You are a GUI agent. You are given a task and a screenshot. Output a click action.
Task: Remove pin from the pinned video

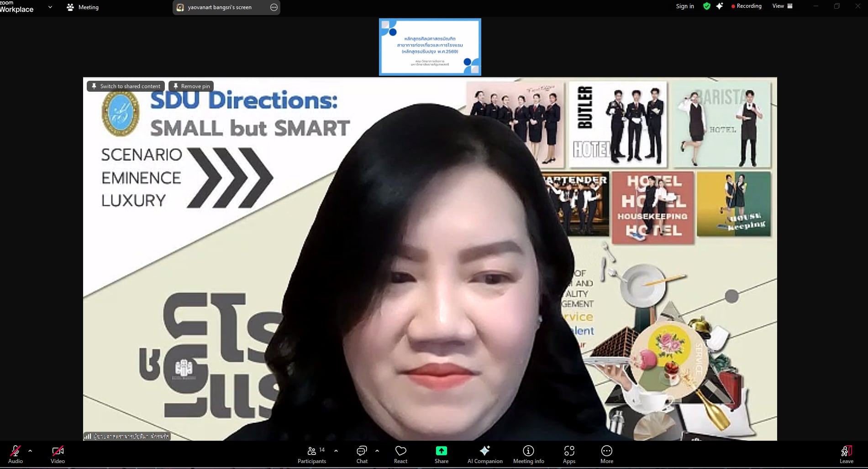[191, 86]
